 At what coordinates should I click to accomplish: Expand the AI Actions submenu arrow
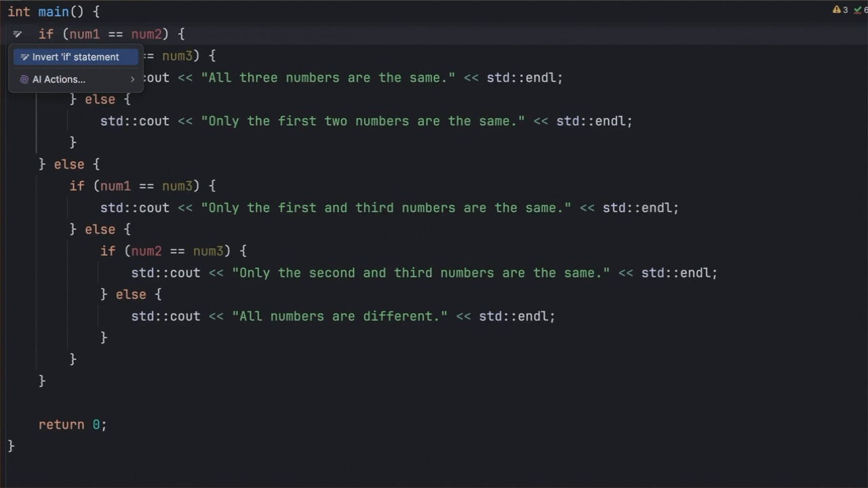tap(132, 79)
